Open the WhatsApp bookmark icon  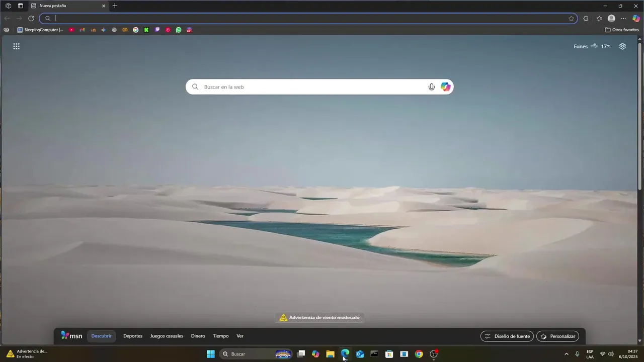pyautogui.click(x=179, y=30)
